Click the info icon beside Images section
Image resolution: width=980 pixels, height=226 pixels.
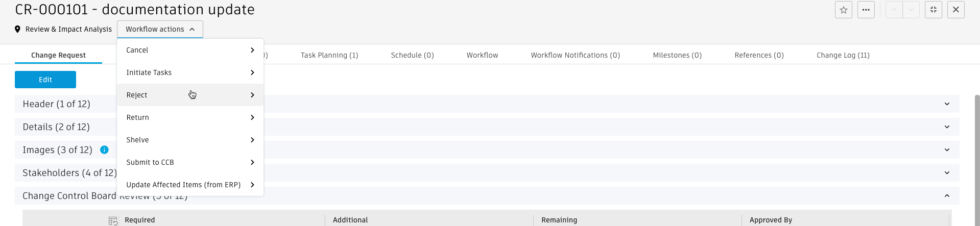coord(104,149)
